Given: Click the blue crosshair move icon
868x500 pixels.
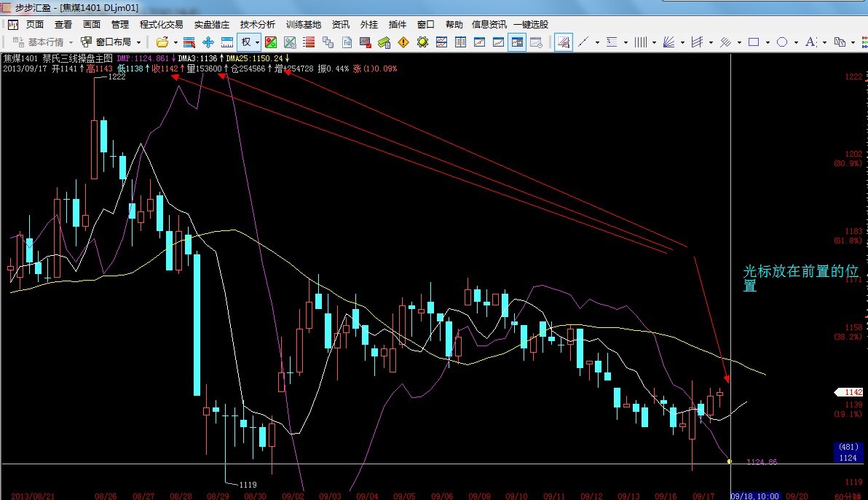Looking at the screenshot, I should (x=208, y=42).
